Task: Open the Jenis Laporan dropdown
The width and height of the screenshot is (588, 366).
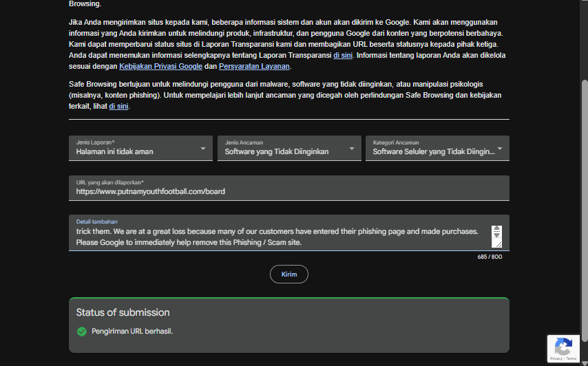Action: tap(140, 149)
